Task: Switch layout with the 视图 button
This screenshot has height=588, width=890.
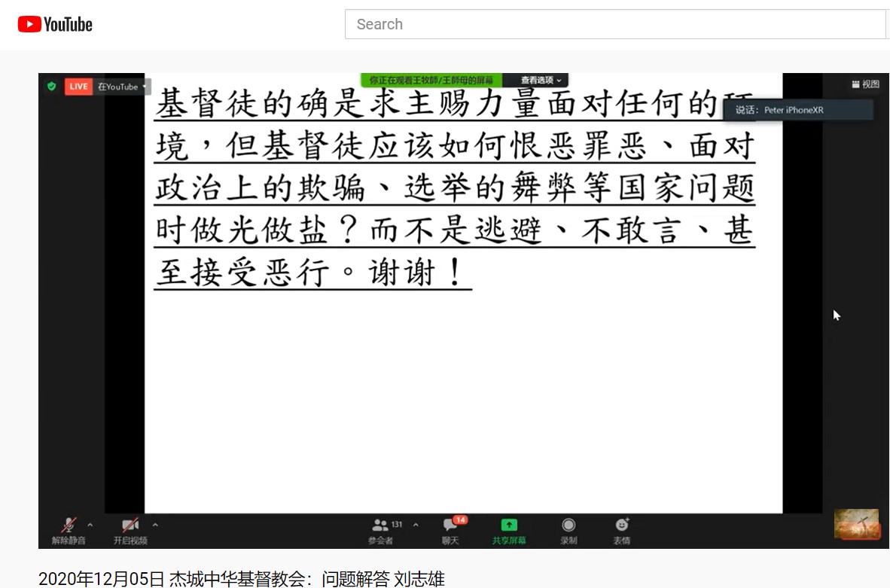Action: [x=865, y=84]
